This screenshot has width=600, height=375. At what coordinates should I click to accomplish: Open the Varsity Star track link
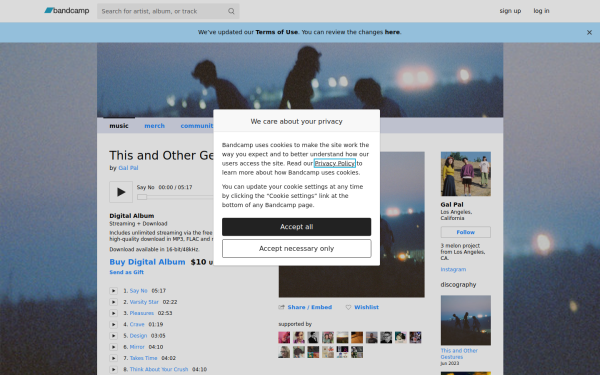pyautogui.click(x=144, y=302)
